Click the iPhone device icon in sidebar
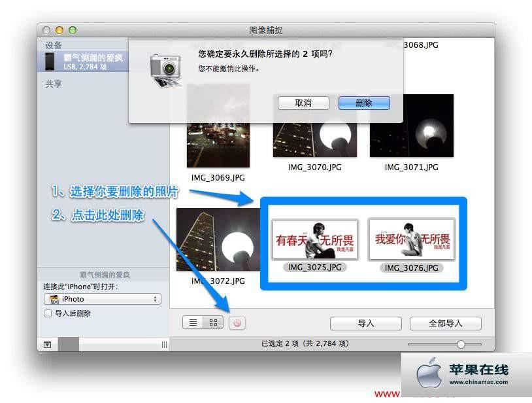The width and height of the screenshot is (532, 403). pyautogui.click(x=50, y=61)
